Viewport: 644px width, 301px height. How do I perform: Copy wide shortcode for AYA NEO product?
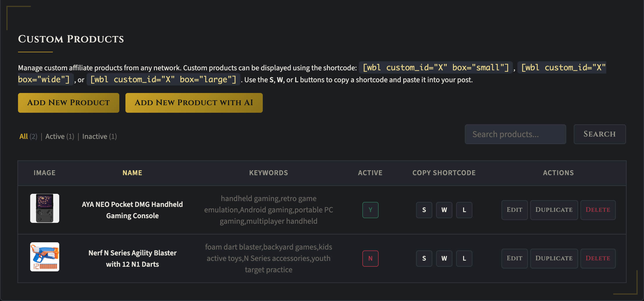444,210
